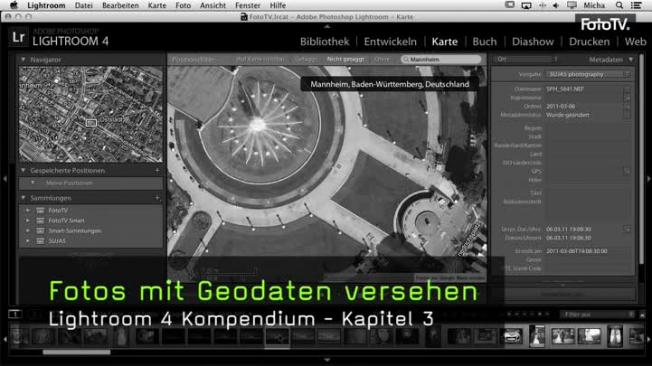Switch to the Bibliothek module
Screen dimensions: 652x366
click(x=325, y=42)
